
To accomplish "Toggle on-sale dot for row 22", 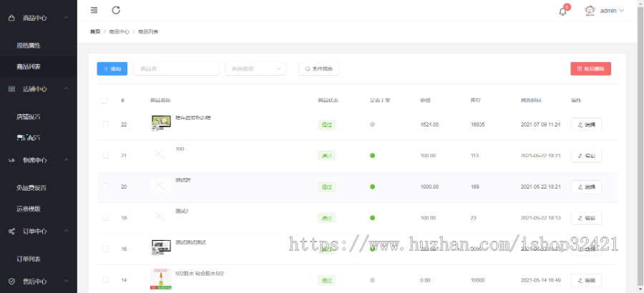I will (372, 124).
